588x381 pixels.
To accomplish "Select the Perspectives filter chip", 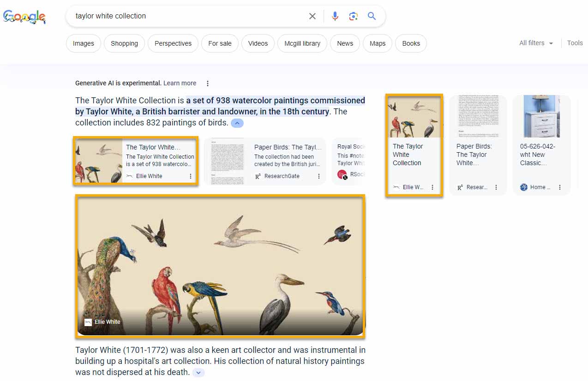I will tap(173, 43).
